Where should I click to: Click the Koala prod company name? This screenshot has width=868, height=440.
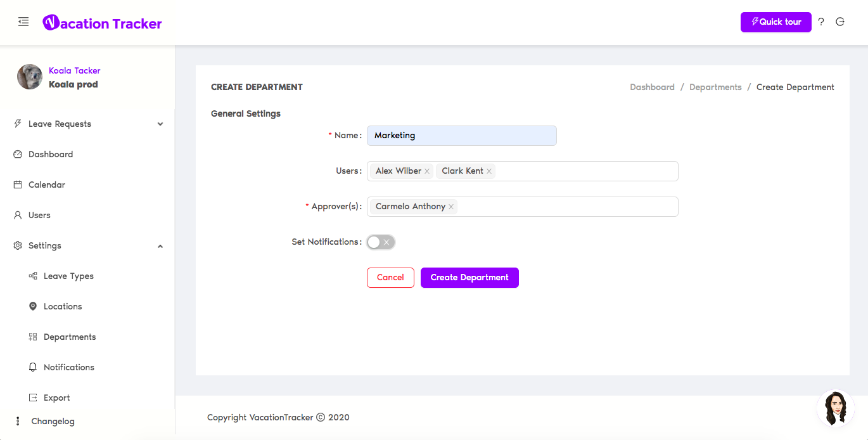pyautogui.click(x=73, y=84)
